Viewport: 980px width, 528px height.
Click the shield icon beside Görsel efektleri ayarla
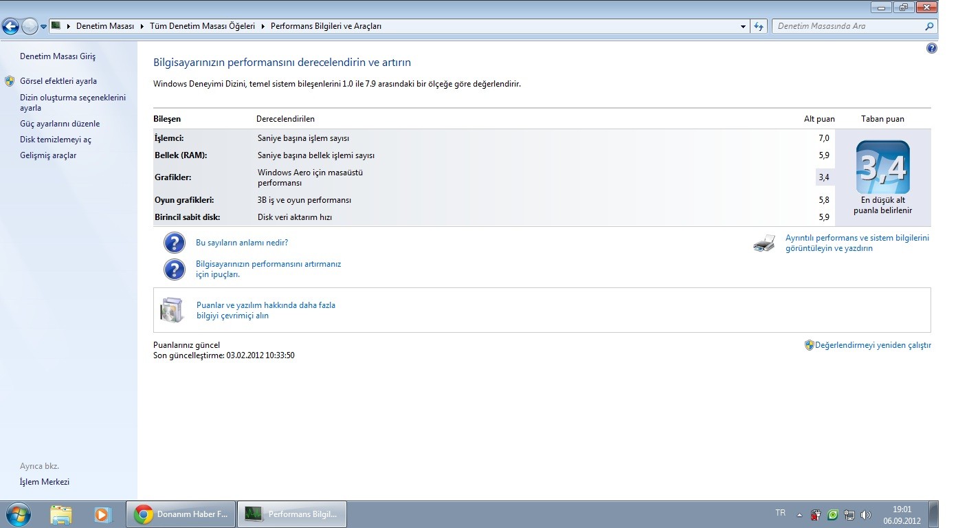pyautogui.click(x=10, y=81)
